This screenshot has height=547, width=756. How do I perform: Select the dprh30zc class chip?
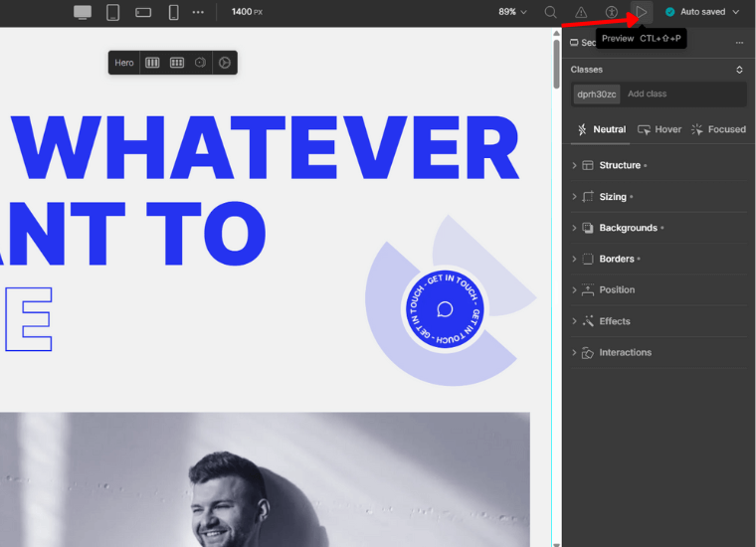pyautogui.click(x=597, y=93)
